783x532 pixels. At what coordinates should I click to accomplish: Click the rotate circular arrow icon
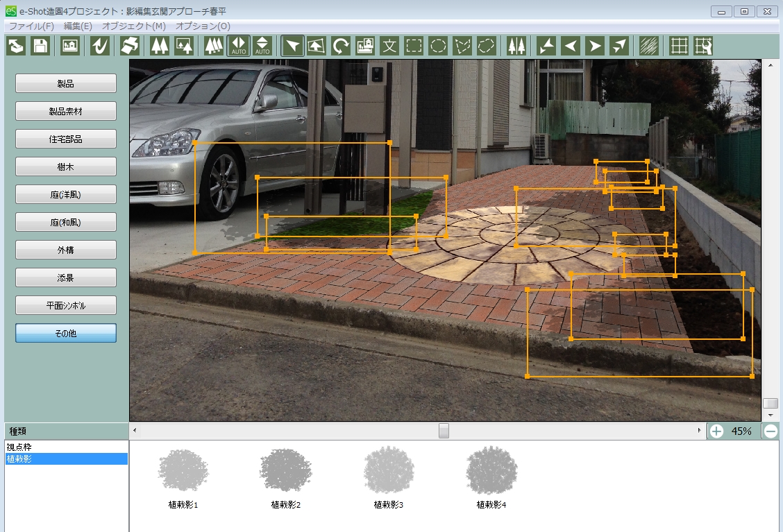click(x=341, y=46)
